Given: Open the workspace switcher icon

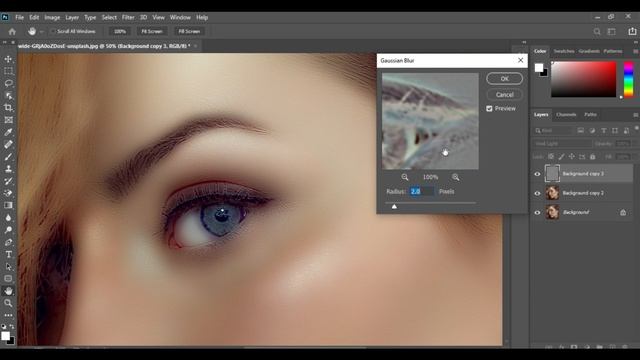Looking at the screenshot, I should (612, 31).
